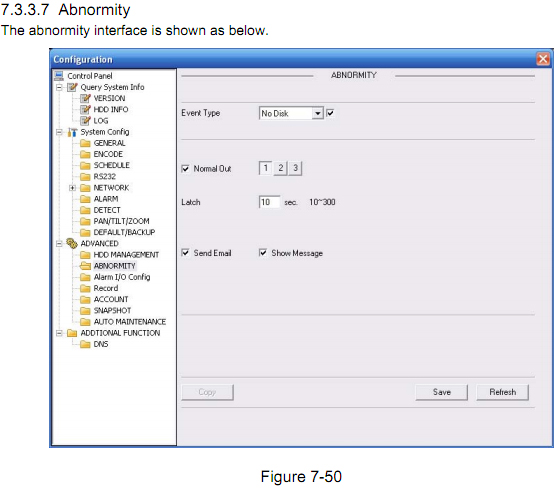Viewport: 559px width, 489px height.
Task: Click the ADVANCED gears icon
Action: [x=72, y=244]
